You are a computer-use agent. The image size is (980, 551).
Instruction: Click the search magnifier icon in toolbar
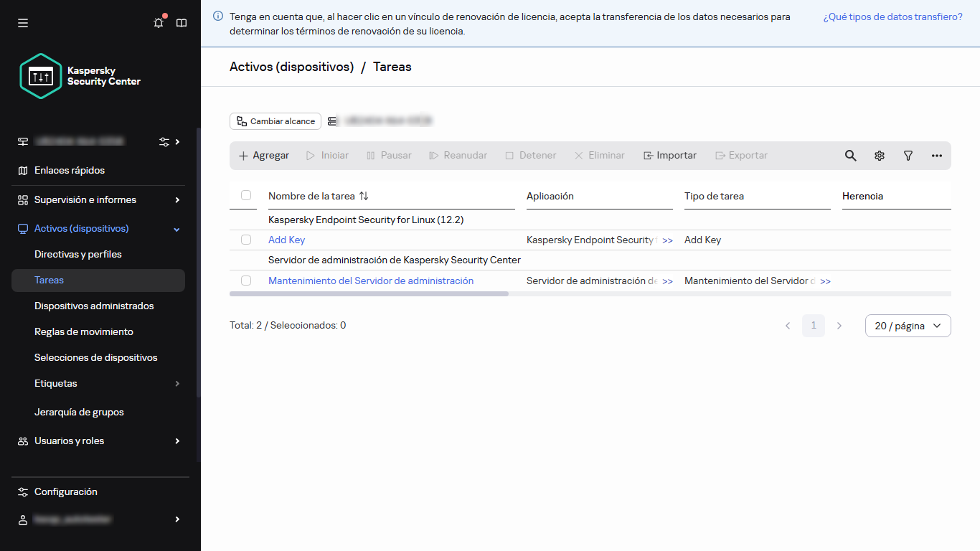(x=850, y=156)
